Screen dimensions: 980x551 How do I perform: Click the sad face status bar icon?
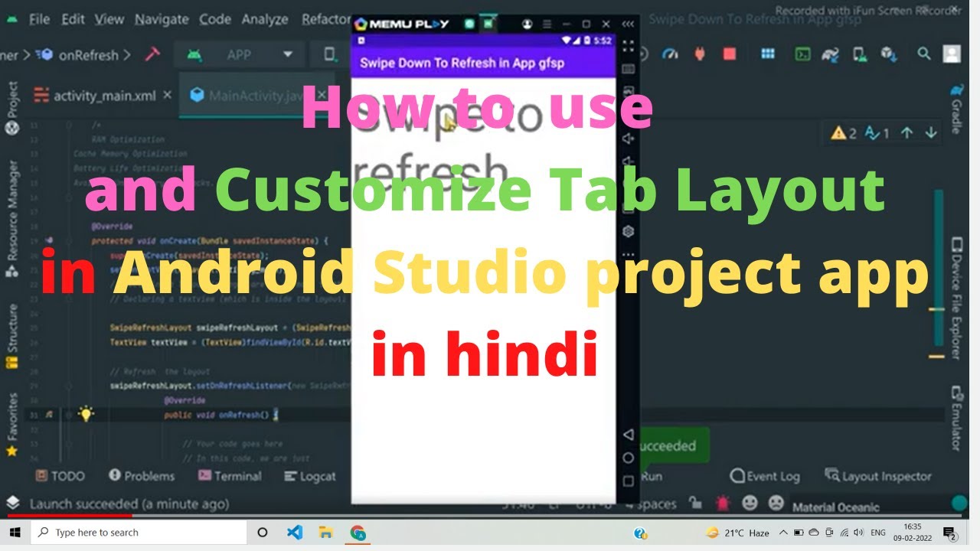[776, 503]
